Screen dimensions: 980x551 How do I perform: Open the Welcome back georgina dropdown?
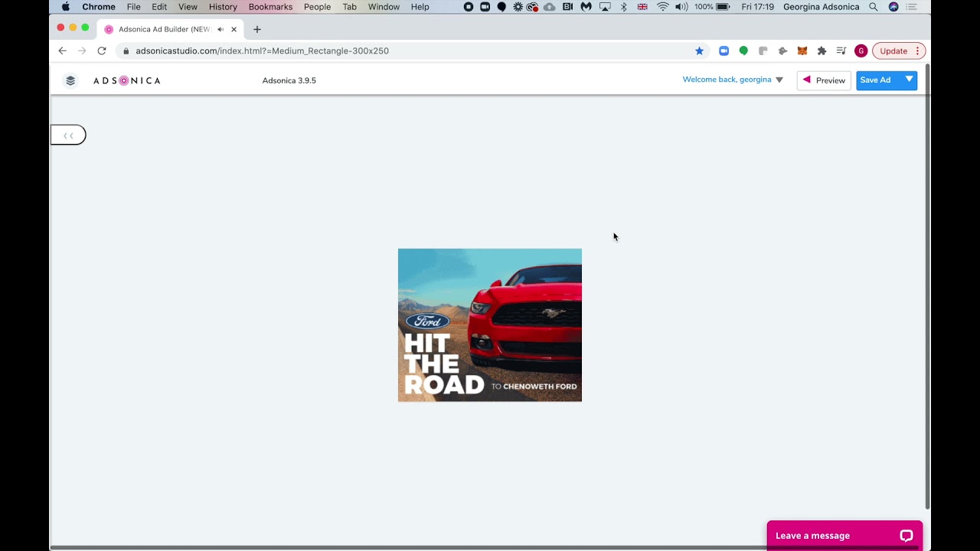[733, 80]
